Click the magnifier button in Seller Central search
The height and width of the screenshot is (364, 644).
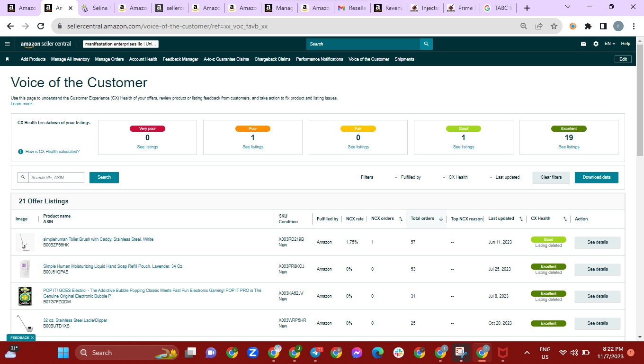pyautogui.click(x=426, y=44)
